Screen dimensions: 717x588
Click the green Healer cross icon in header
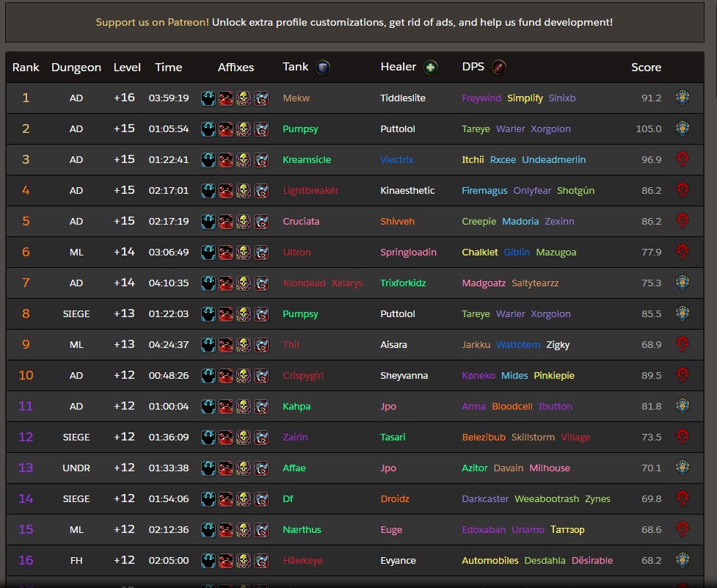pos(429,68)
